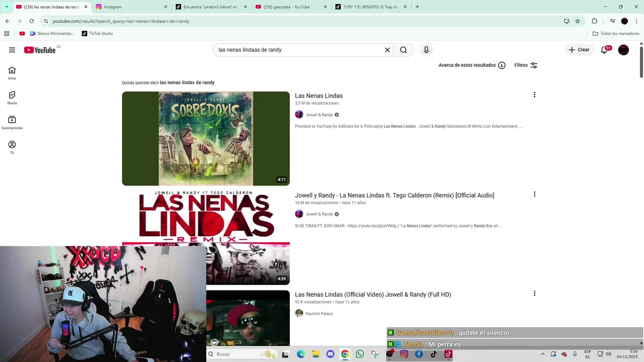Open the Blanco Minimalista bookmark
The image size is (644, 362).
(52, 34)
